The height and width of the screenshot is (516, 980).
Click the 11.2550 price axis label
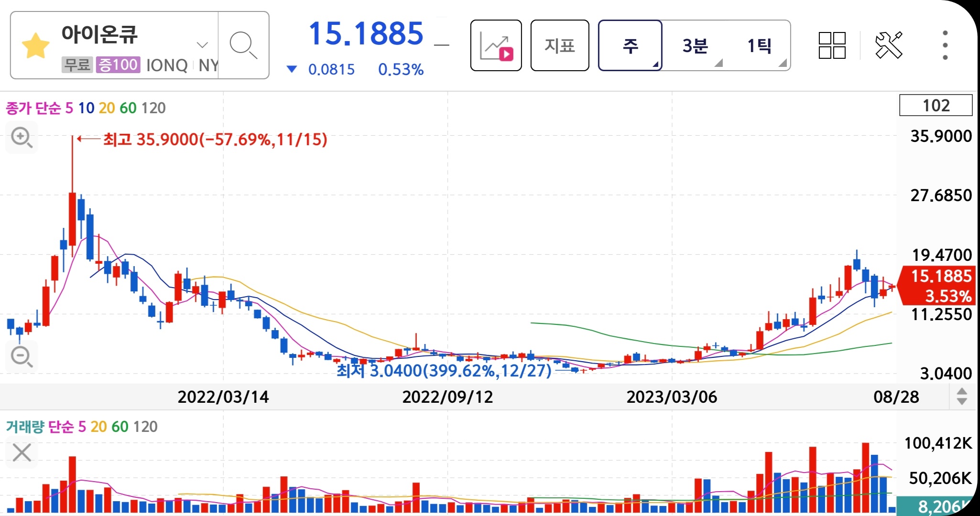942,314
